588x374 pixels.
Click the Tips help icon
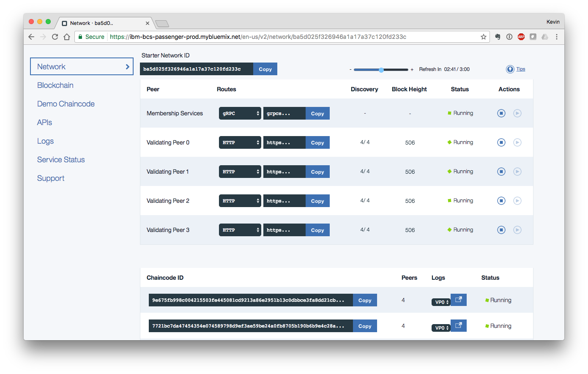click(x=510, y=69)
